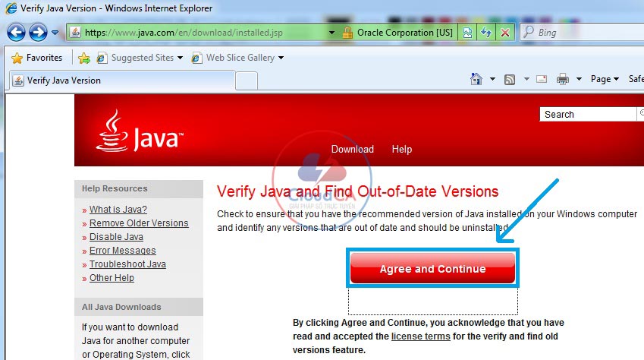Click the Web Slice Gallery IE page icon
The width and height of the screenshot is (644, 360).
(x=196, y=58)
